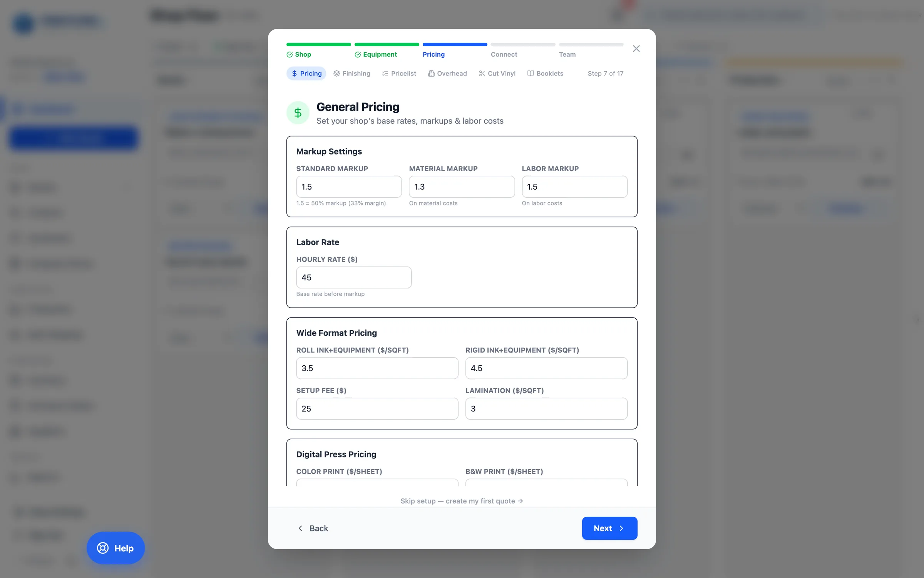Screen dimensions: 924x578
Task: Click the Setup Fee input field
Action: pyautogui.click(x=377, y=408)
